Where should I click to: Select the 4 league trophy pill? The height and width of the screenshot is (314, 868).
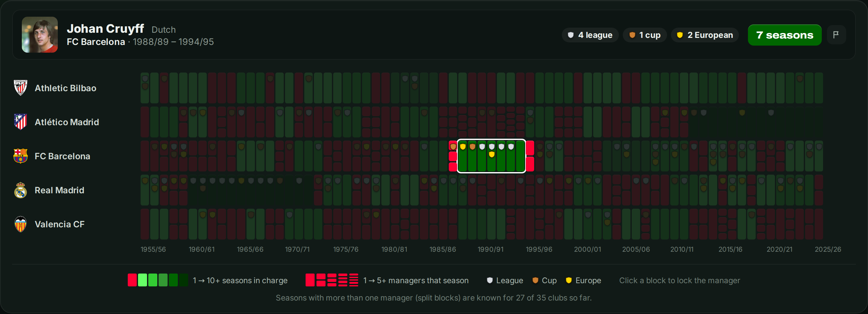click(x=590, y=35)
